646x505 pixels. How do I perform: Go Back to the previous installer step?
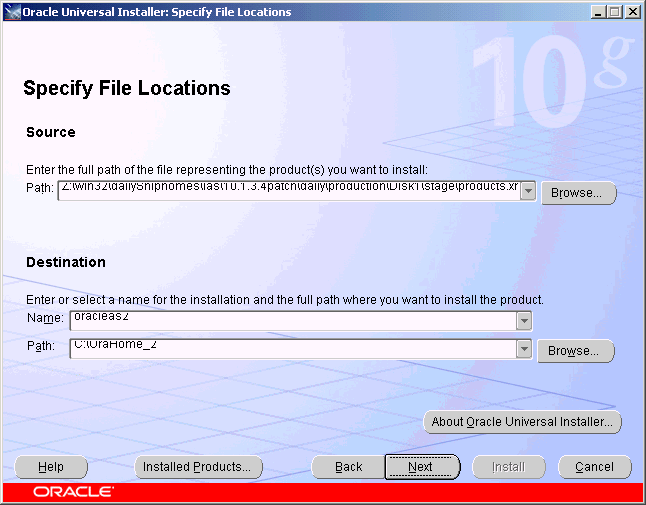[x=348, y=467]
